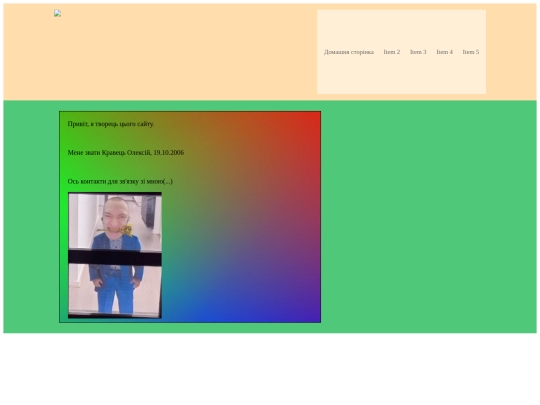Select Item 3 in navigation
The image size is (540, 405).
(418, 52)
